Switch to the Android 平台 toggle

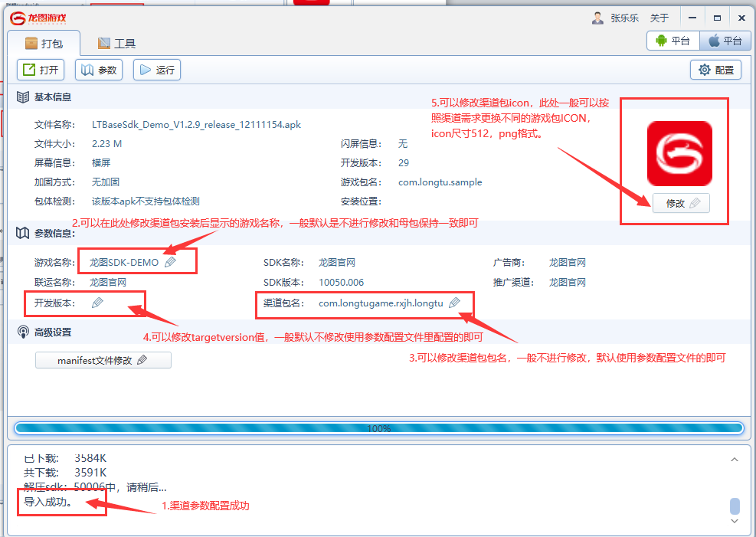click(673, 41)
